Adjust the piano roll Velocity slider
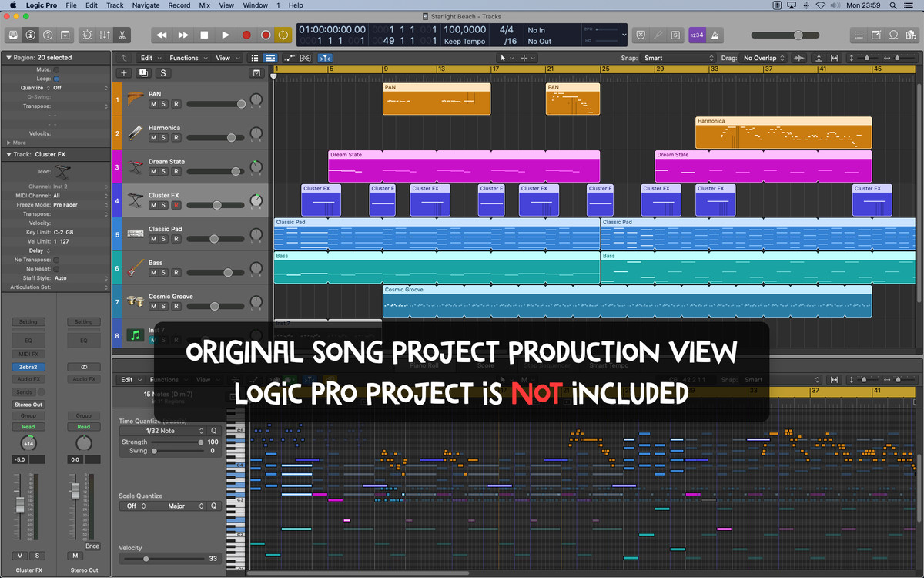The image size is (924, 578). pyautogui.click(x=164, y=559)
